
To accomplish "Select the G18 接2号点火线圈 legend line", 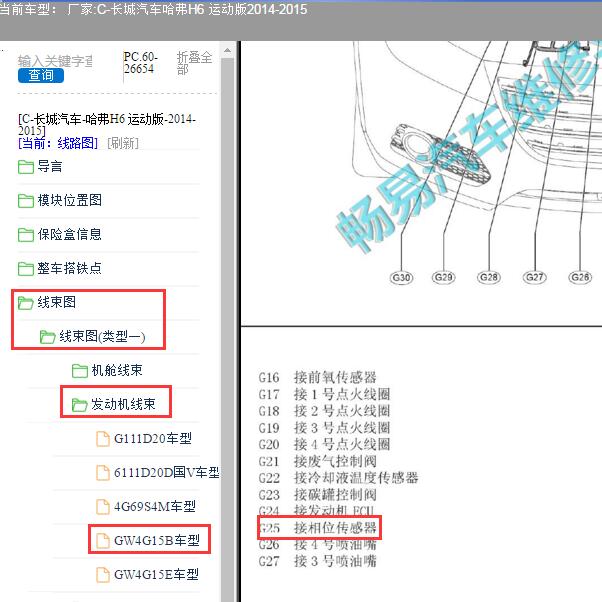I will coord(324,411).
